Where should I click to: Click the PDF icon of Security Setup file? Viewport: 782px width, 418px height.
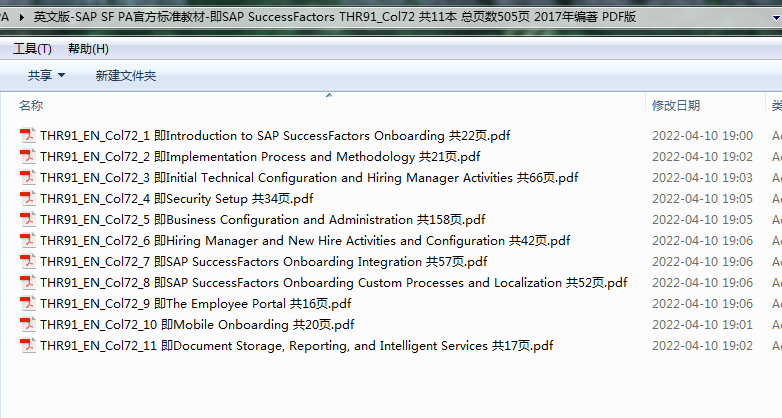[x=27, y=199]
